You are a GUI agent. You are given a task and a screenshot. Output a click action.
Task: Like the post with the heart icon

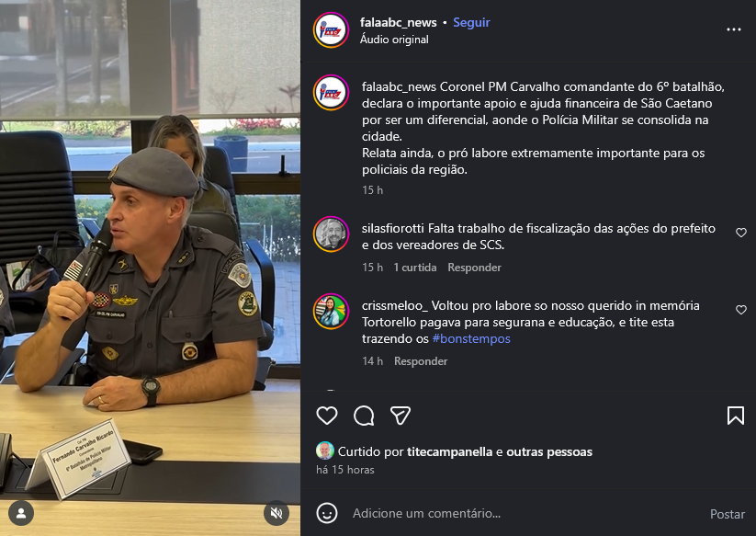[327, 416]
